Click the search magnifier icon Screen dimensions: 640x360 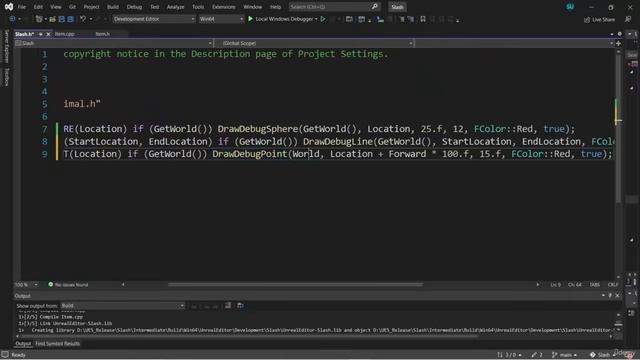coord(374,7)
